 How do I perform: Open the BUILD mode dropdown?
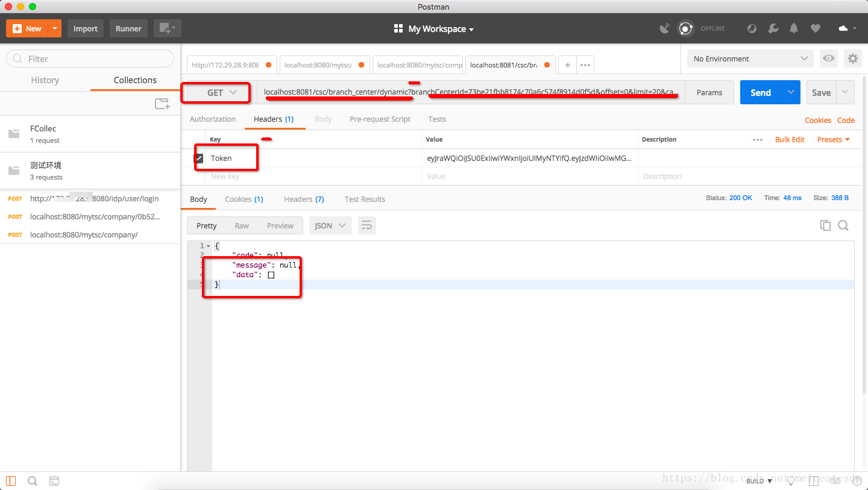coord(759,481)
